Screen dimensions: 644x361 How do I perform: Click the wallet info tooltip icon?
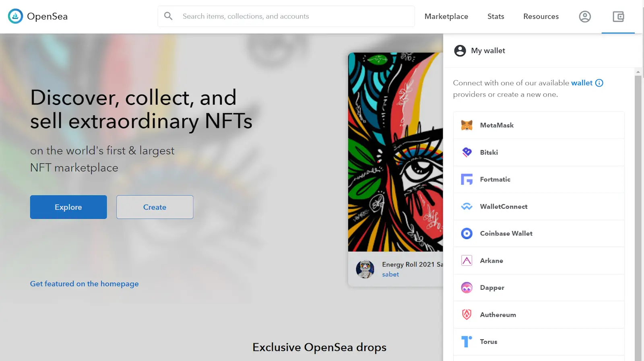[x=599, y=83]
